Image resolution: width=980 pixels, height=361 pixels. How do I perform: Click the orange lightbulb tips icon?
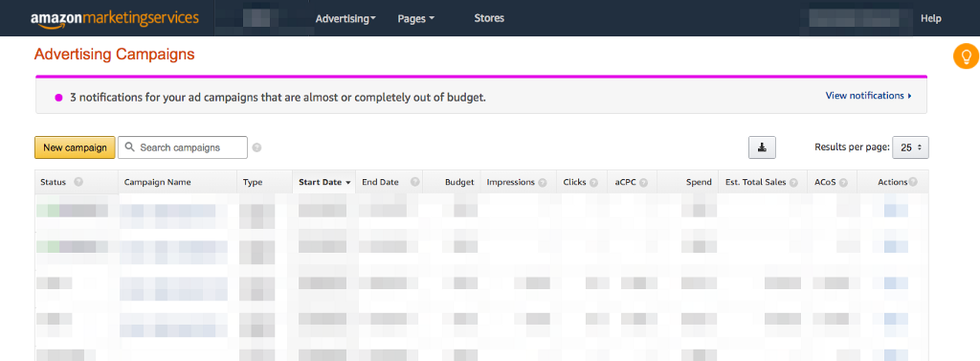(x=966, y=56)
